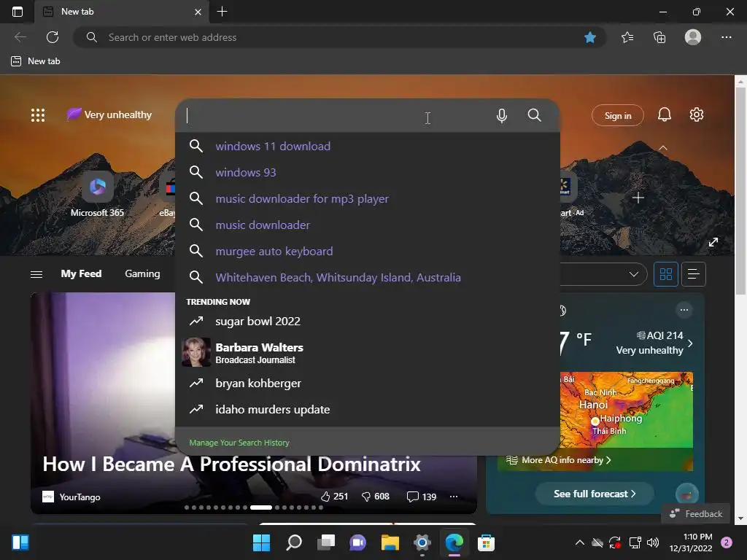
Task: Open the app launcher grid icon
Action: [x=38, y=115]
